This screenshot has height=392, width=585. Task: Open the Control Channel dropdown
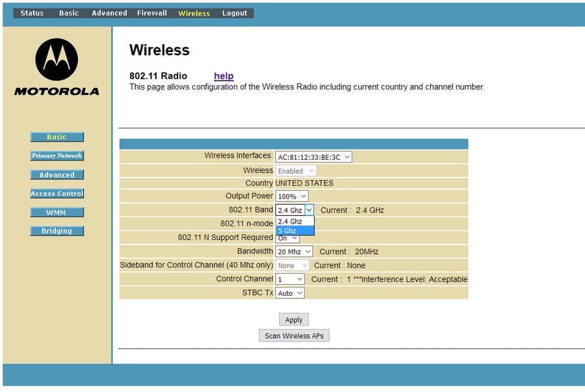[290, 280]
